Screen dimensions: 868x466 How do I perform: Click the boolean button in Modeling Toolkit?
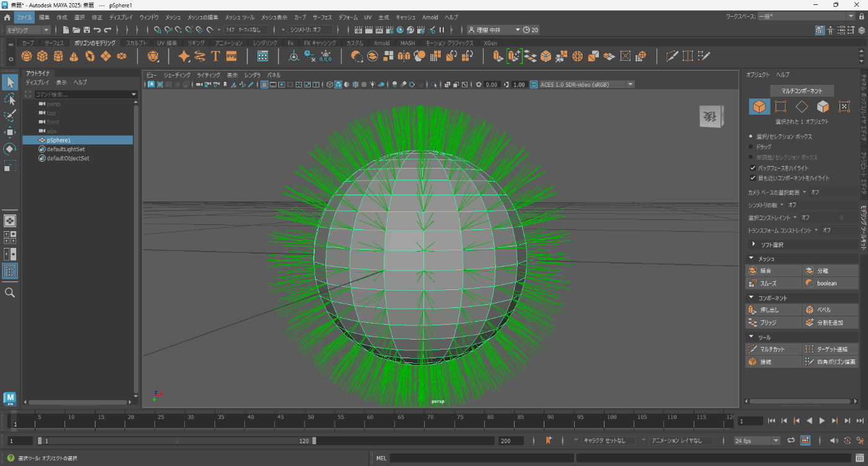point(831,283)
